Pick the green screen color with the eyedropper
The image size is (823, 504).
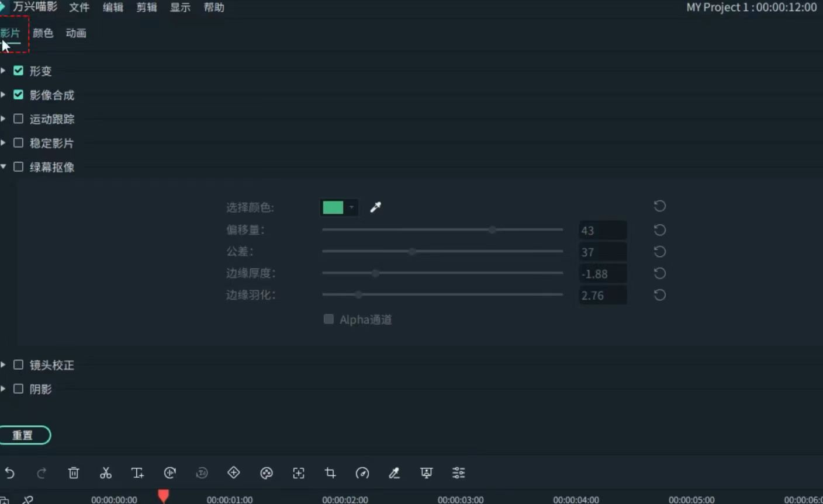click(x=376, y=207)
